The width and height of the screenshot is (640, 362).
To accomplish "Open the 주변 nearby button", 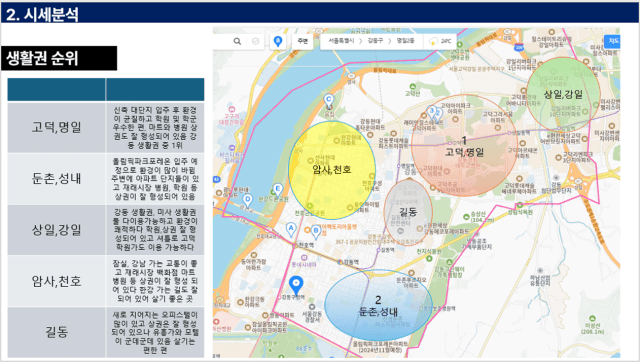I will pyautogui.click(x=302, y=41).
